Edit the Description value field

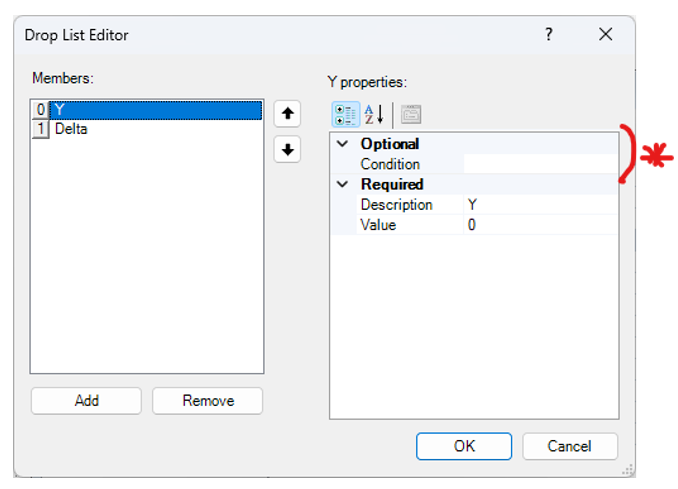(x=540, y=205)
